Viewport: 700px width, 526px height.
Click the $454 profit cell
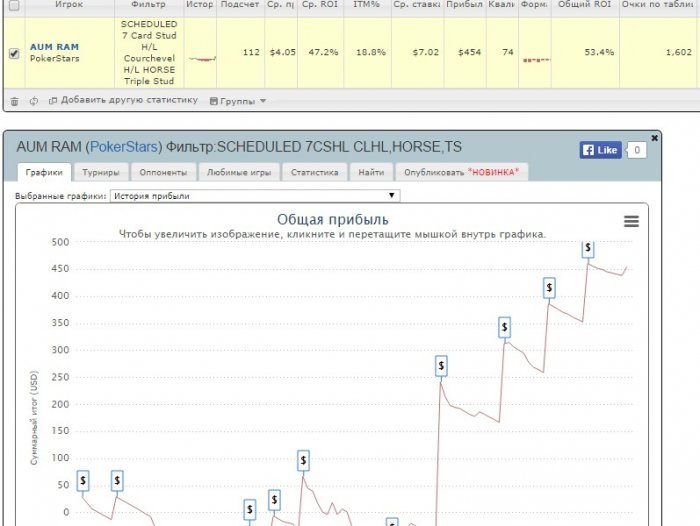point(465,53)
